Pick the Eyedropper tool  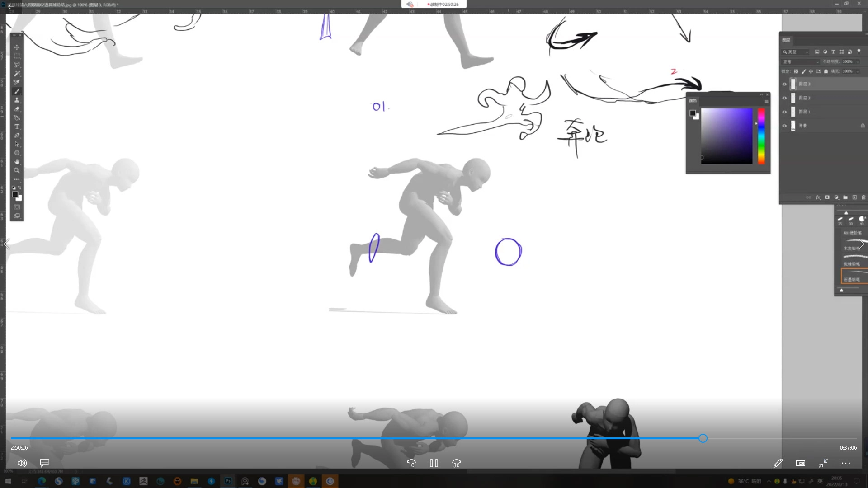click(x=17, y=82)
